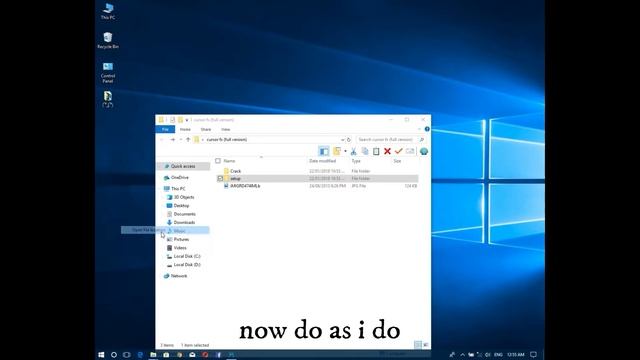The width and height of the screenshot is (640, 360).
Task: Open the Control Panel desktop shortcut
Action: pos(108,72)
